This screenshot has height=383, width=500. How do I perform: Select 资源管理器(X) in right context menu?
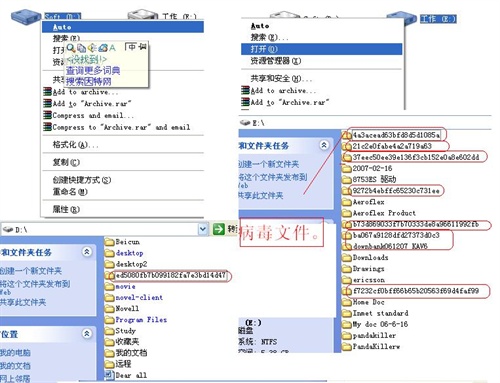pos(276,61)
